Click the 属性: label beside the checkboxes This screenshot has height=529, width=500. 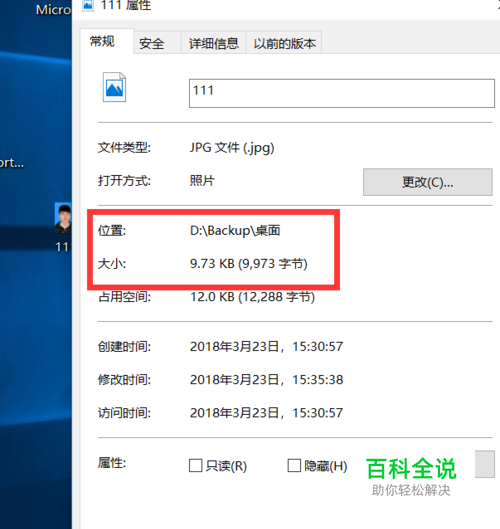click(x=112, y=463)
